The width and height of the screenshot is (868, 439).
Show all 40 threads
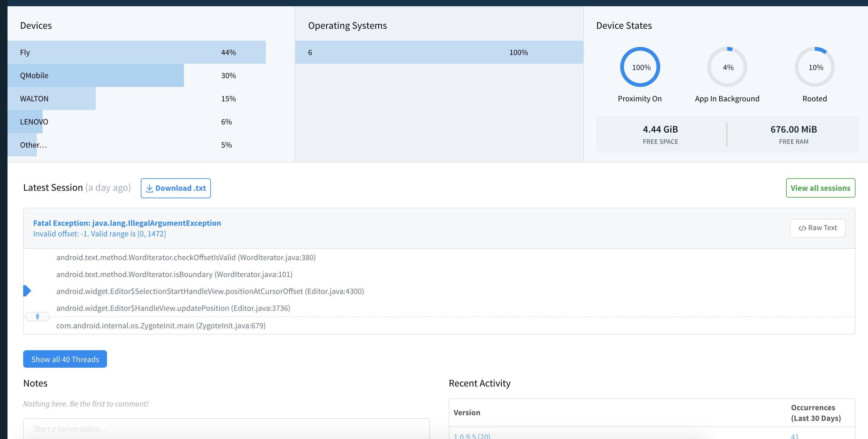(x=65, y=359)
